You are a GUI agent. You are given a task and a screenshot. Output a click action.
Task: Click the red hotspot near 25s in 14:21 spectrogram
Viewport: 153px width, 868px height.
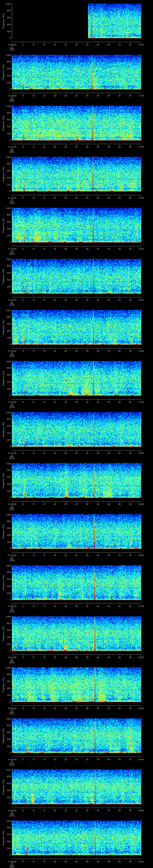[65, 647]
